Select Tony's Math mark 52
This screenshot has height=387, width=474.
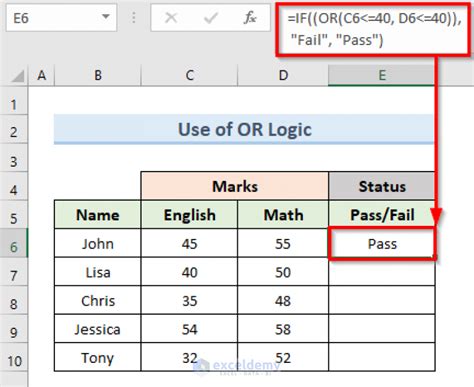(x=283, y=357)
